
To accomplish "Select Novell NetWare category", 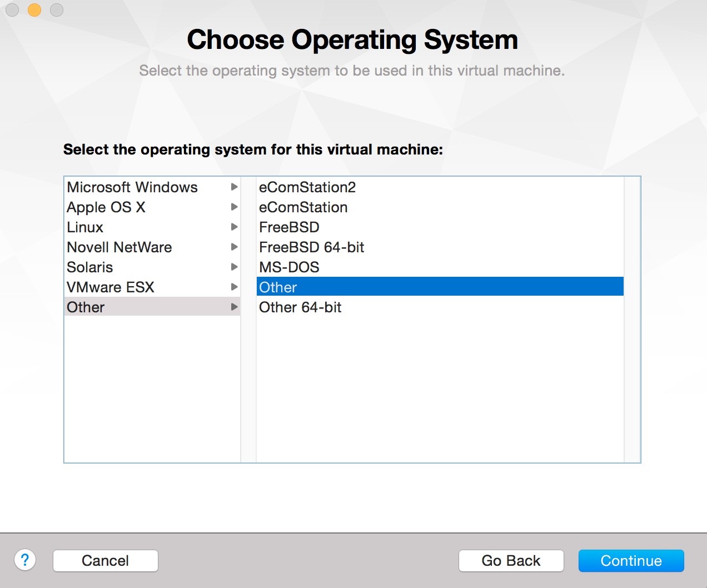I will tap(152, 247).
